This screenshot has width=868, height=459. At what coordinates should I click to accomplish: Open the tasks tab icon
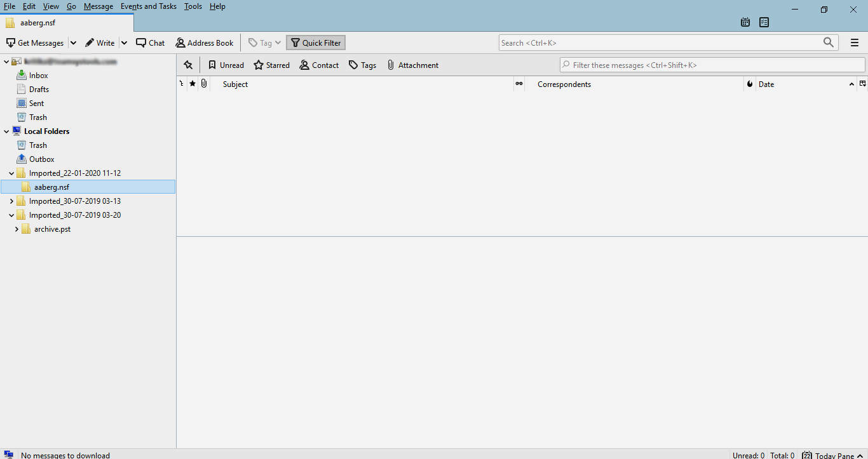[x=764, y=22]
